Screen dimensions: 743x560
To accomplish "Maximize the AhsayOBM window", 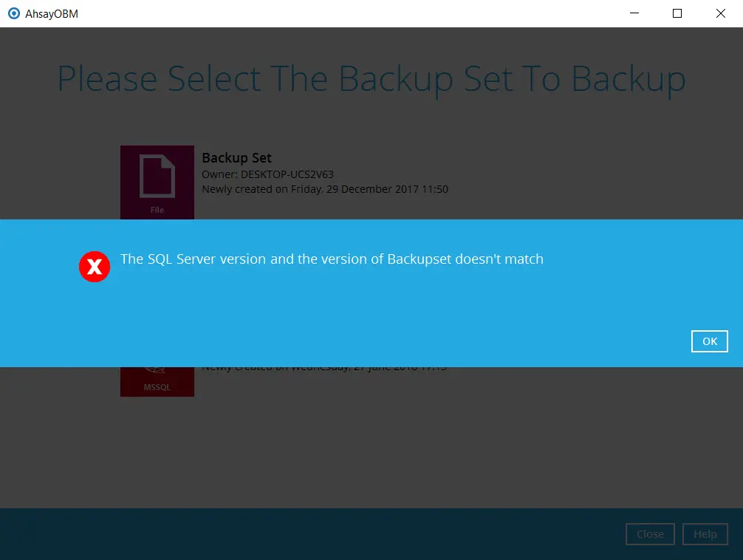I will point(677,13).
